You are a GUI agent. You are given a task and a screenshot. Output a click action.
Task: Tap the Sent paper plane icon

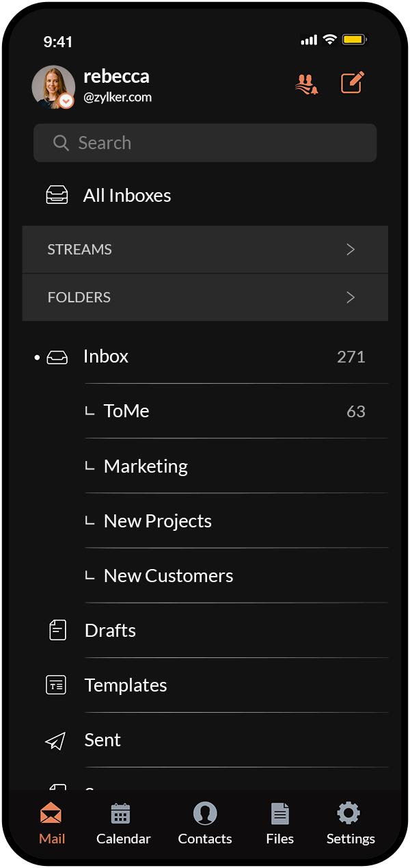(55, 740)
